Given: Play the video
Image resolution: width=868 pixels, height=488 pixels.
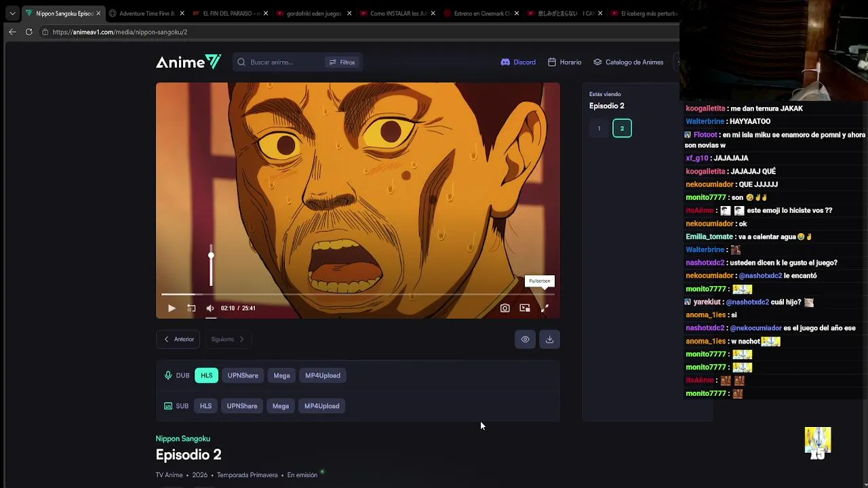Looking at the screenshot, I should tap(172, 308).
